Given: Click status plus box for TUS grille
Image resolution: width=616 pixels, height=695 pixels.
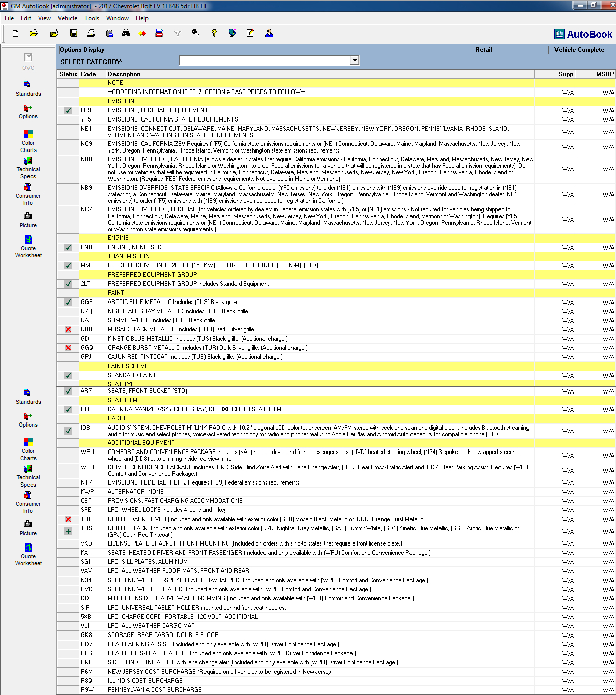Looking at the screenshot, I should [68, 531].
